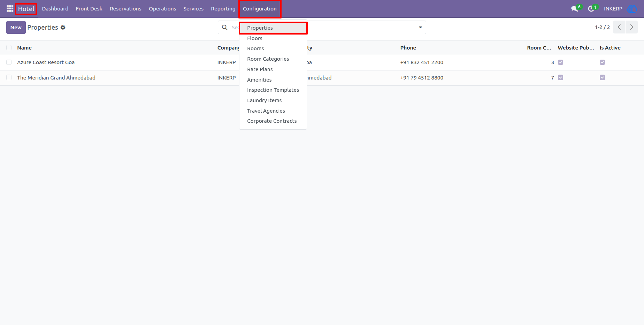The height and width of the screenshot is (325, 644).
Task: Toggle Is Active for The Meridian Grand Ahmedabad
Action: coord(602,78)
